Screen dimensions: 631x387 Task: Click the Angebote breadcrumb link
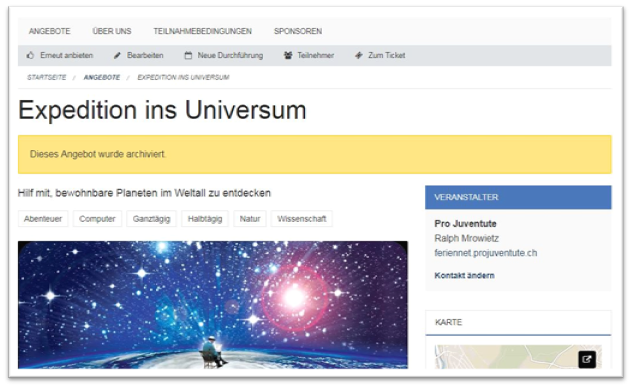coord(102,77)
